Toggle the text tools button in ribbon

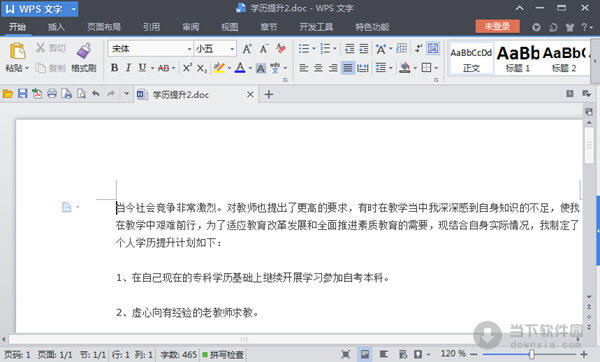pos(433,48)
